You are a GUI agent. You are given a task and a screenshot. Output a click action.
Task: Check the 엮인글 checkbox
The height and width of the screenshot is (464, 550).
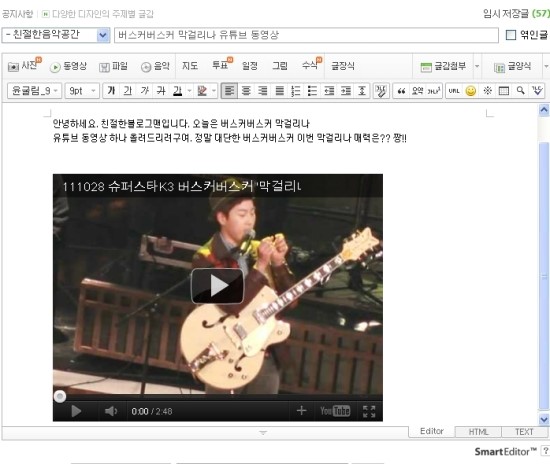511,35
